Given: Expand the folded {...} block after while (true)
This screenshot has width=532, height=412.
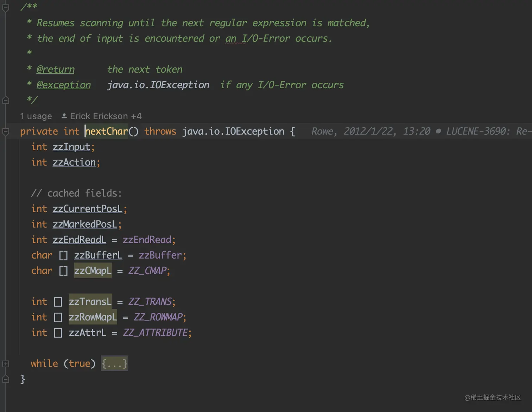Looking at the screenshot, I should click(x=114, y=363).
